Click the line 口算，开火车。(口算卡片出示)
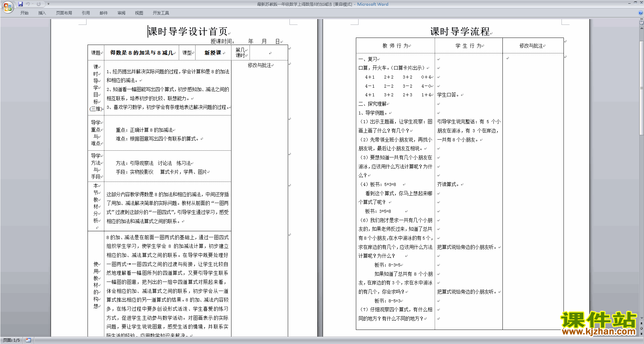The height and width of the screenshot is (344, 644). point(392,68)
